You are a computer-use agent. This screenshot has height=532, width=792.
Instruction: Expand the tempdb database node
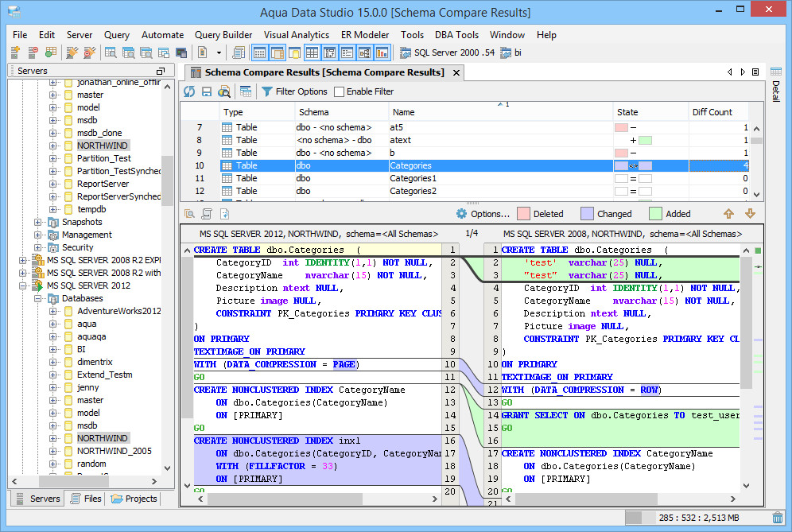53,209
